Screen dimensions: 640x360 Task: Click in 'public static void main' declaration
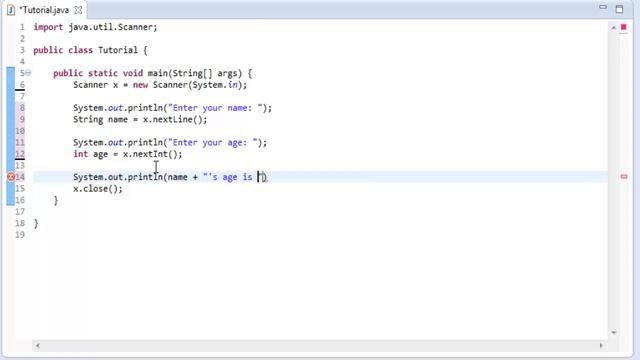click(x=152, y=73)
